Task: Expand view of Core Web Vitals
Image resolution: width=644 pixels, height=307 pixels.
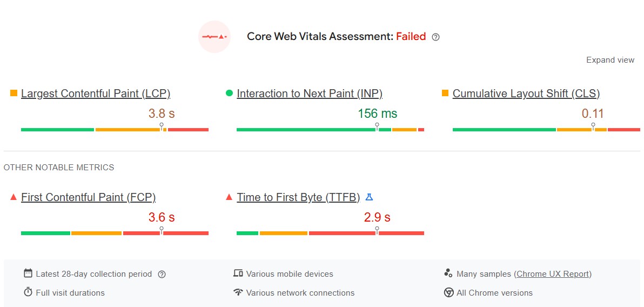Action: pyautogui.click(x=610, y=60)
